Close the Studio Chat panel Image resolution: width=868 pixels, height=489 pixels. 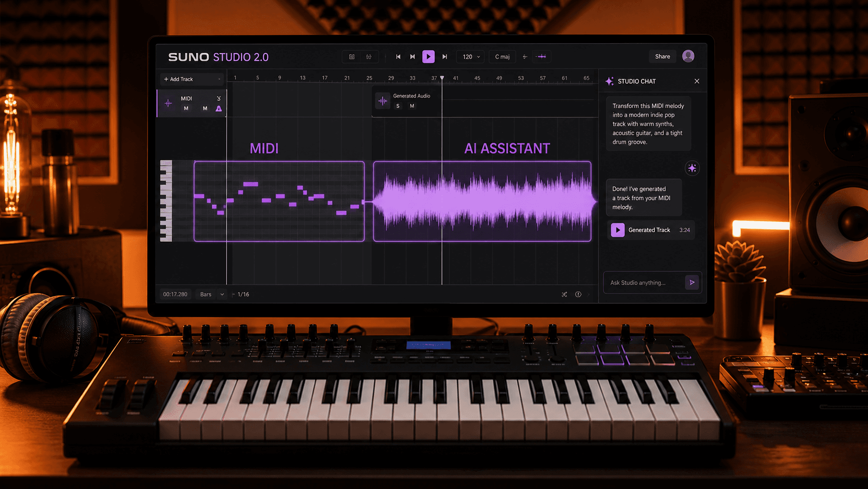tap(697, 81)
